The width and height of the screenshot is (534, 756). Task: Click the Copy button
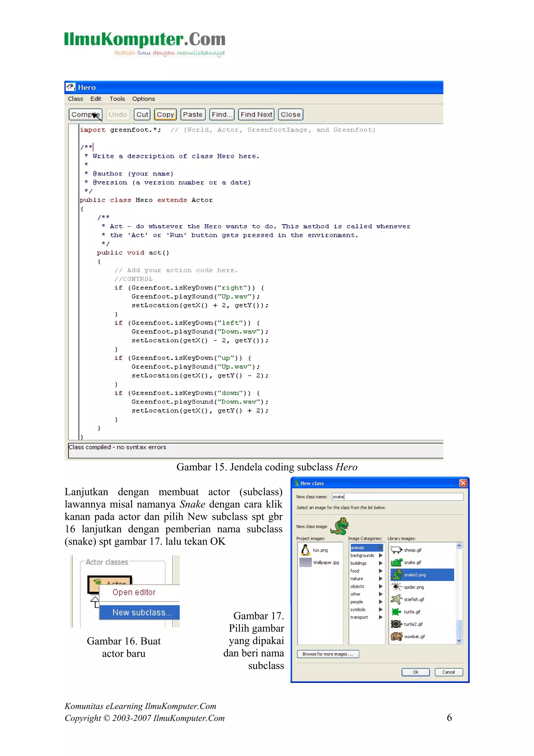click(165, 114)
